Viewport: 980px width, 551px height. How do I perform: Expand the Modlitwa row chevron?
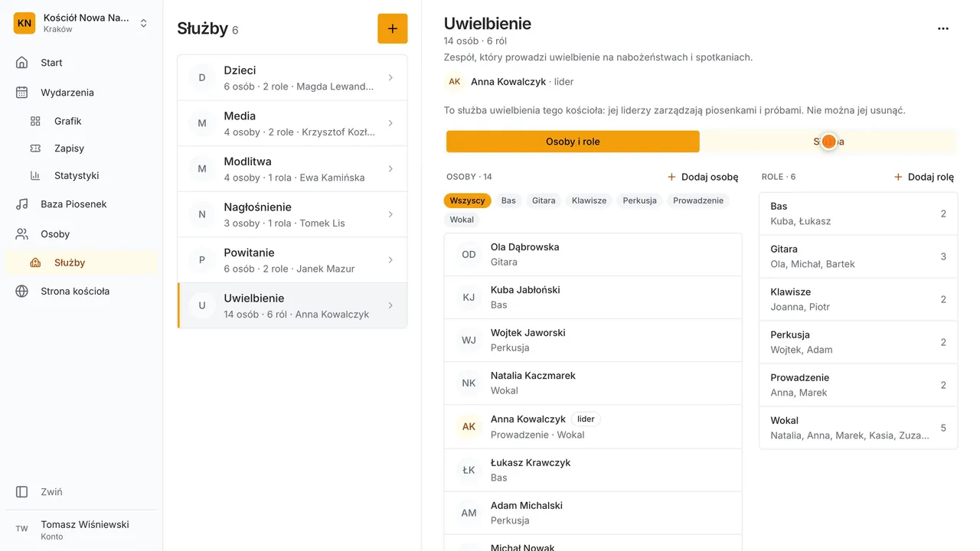click(x=390, y=168)
